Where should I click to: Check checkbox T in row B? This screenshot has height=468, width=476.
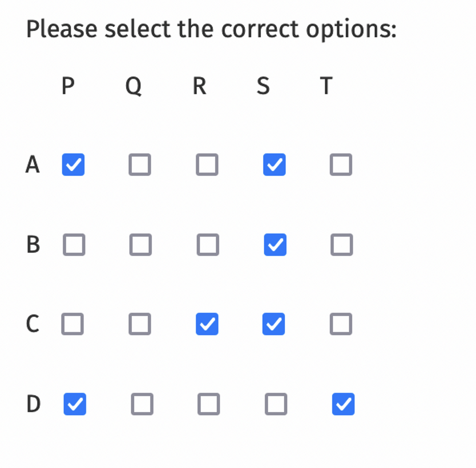(x=341, y=244)
